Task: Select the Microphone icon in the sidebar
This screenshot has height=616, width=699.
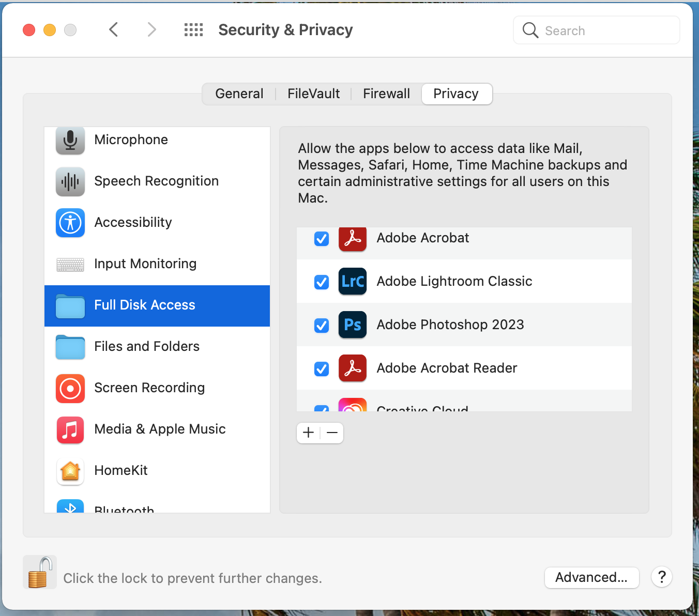Action: coord(70,140)
